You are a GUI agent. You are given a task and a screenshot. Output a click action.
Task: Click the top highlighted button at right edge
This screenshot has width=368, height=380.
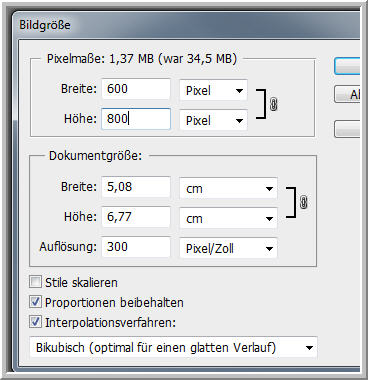(347, 66)
